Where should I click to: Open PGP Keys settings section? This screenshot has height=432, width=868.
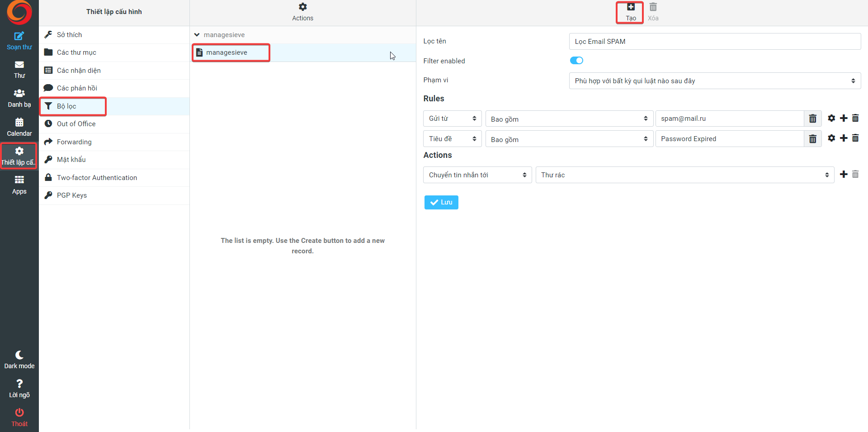pyautogui.click(x=114, y=195)
